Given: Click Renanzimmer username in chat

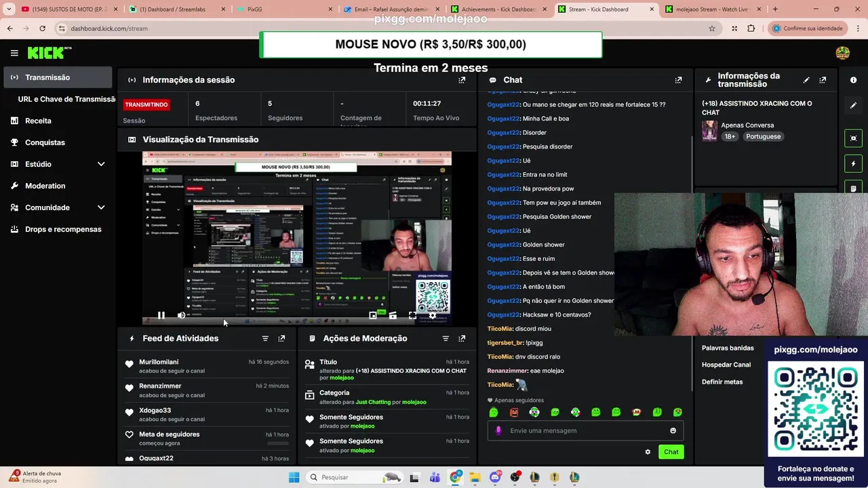Looking at the screenshot, I should click(x=507, y=371).
